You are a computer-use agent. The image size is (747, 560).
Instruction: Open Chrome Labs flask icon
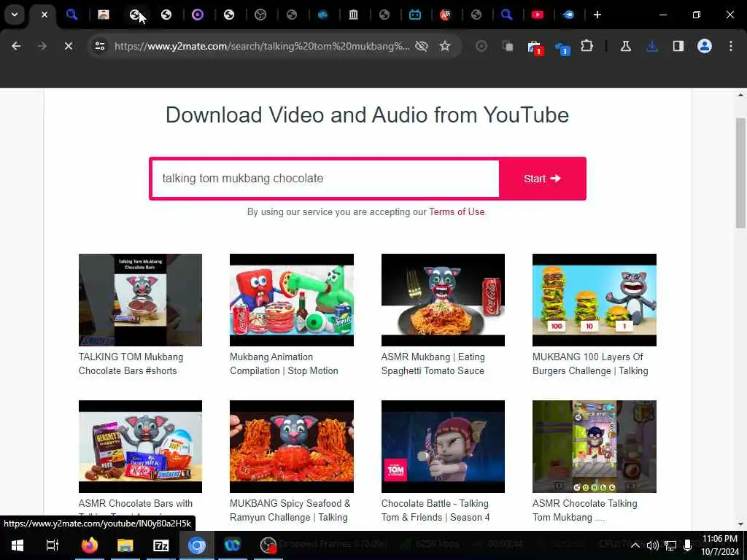pyautogui.click(x=625, y=46)
